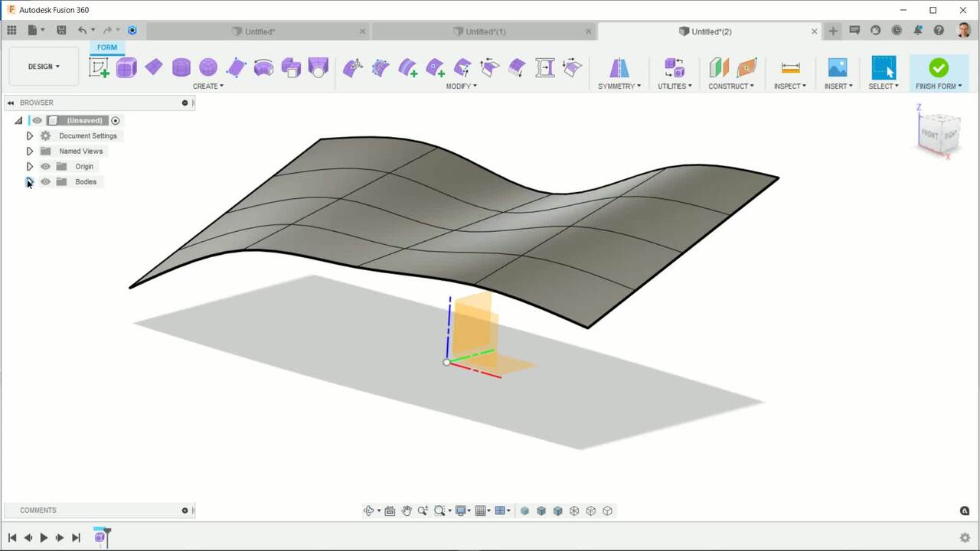Toggle visibility of Bodies folder

(x=45, y=181)
